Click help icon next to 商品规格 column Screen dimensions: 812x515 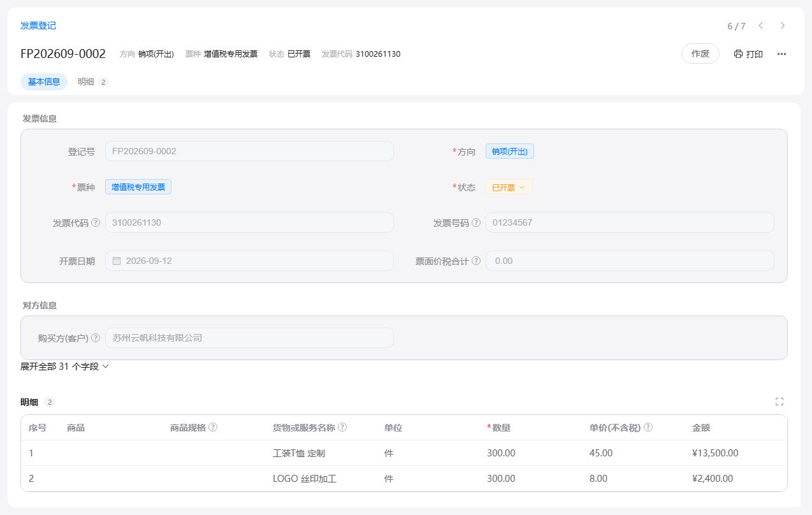tap(213, 427)
